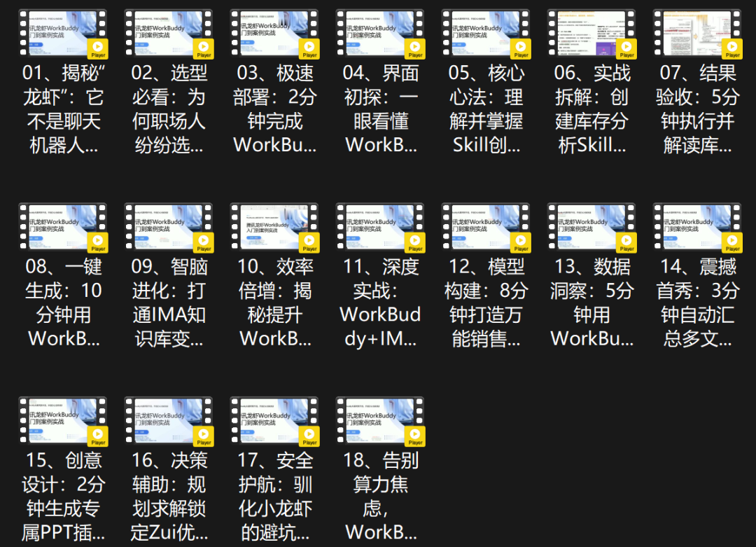Screen dimensions: 756x547
Task: Select file name "03、极速部署：2分钟完成WorkBu..."
Action: [275, 109]
